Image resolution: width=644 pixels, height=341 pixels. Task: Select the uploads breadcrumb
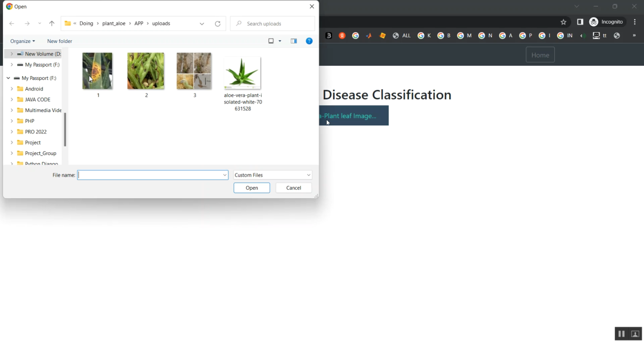click(x=161, y=24)
